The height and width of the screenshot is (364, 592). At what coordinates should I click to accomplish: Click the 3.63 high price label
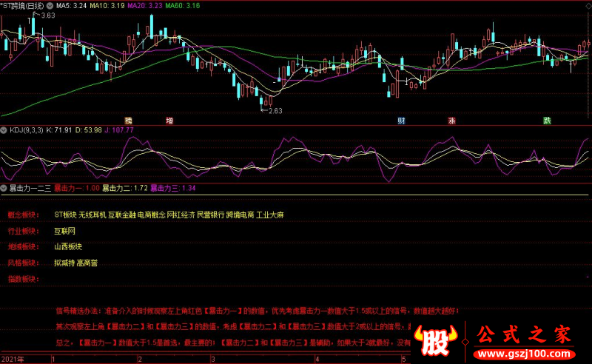[48, 16]
